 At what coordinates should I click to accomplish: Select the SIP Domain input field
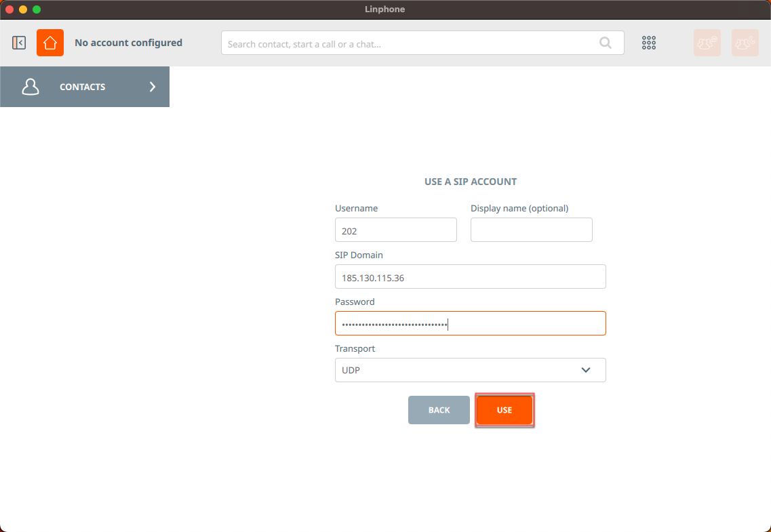[470, 277]
